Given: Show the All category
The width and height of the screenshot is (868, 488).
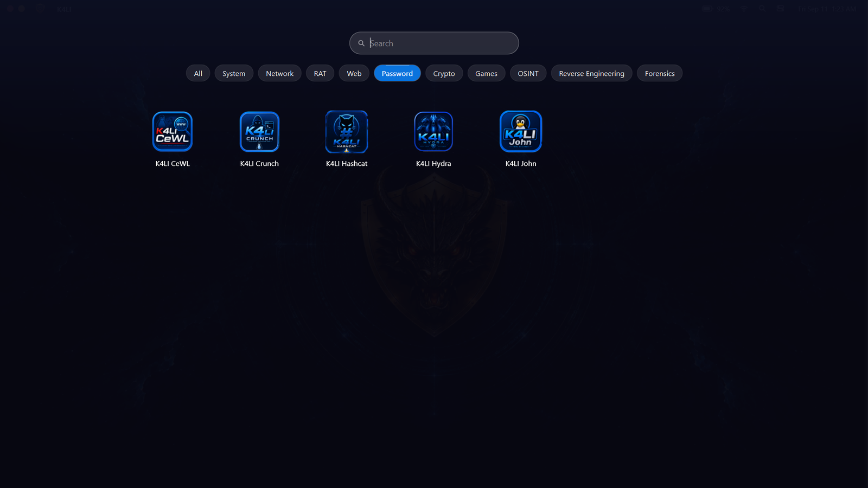Looking at the screenshot, I should coord(198,73).
